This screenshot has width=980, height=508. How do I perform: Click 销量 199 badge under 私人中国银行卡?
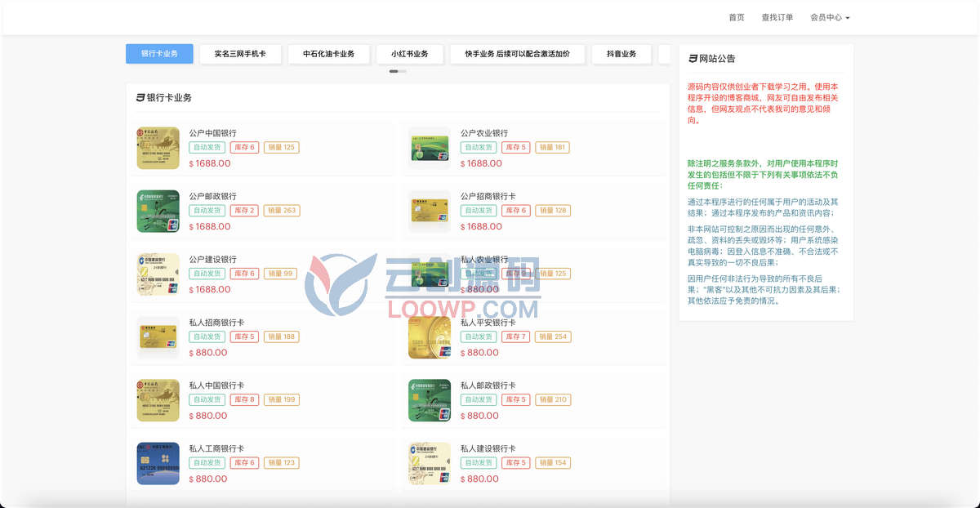282,399
